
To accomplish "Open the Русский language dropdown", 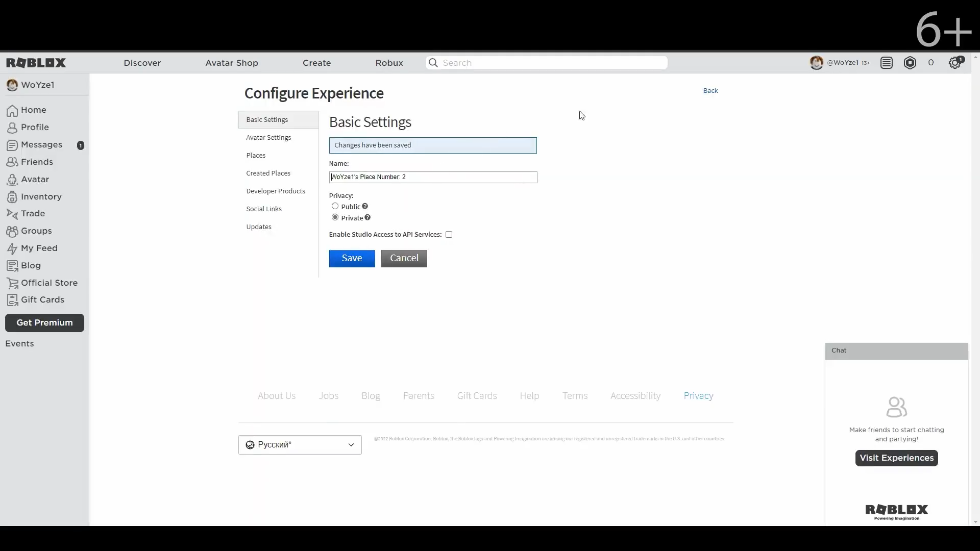I will [x=300, y=445].
